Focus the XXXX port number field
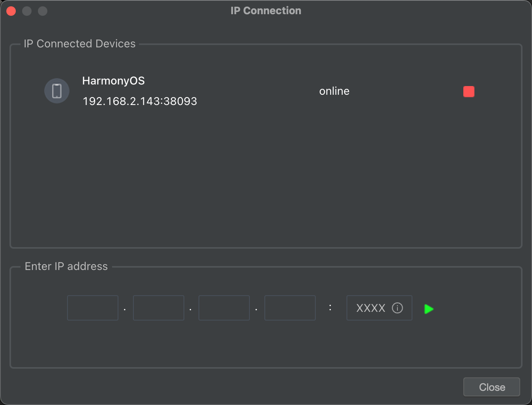This screenshot has width=532, height=405. point(370,308)
